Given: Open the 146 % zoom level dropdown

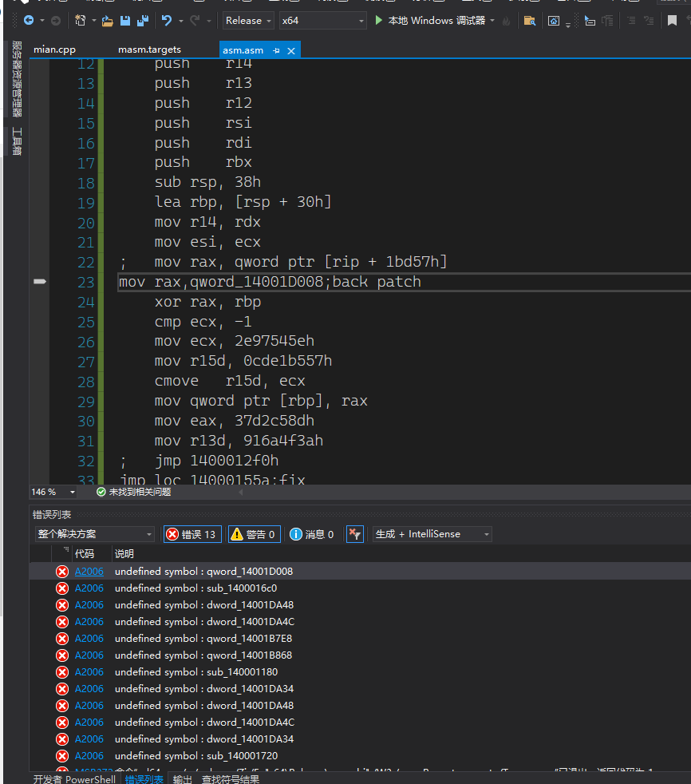Looking at the screenshot, I should pyautogui.click(x=53, y=492).
